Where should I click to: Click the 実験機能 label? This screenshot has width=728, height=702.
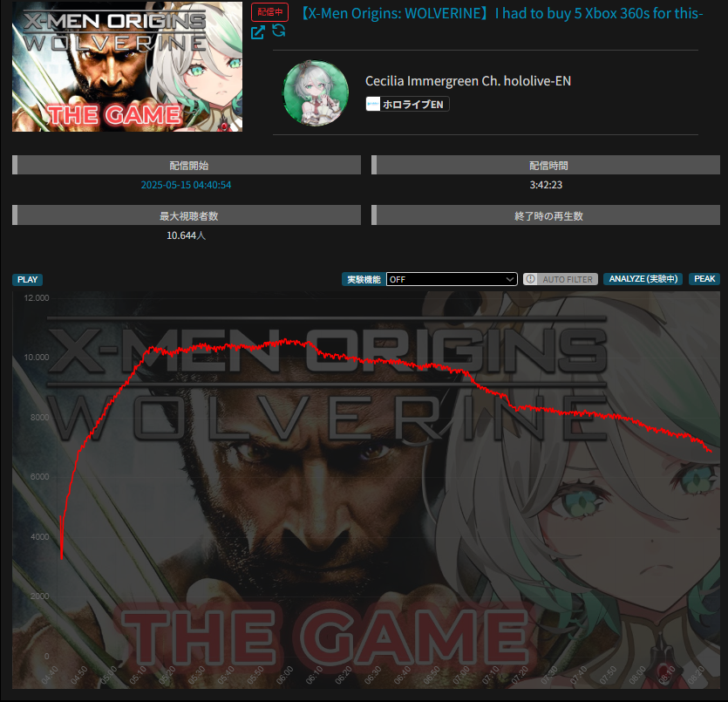(364, 279)
